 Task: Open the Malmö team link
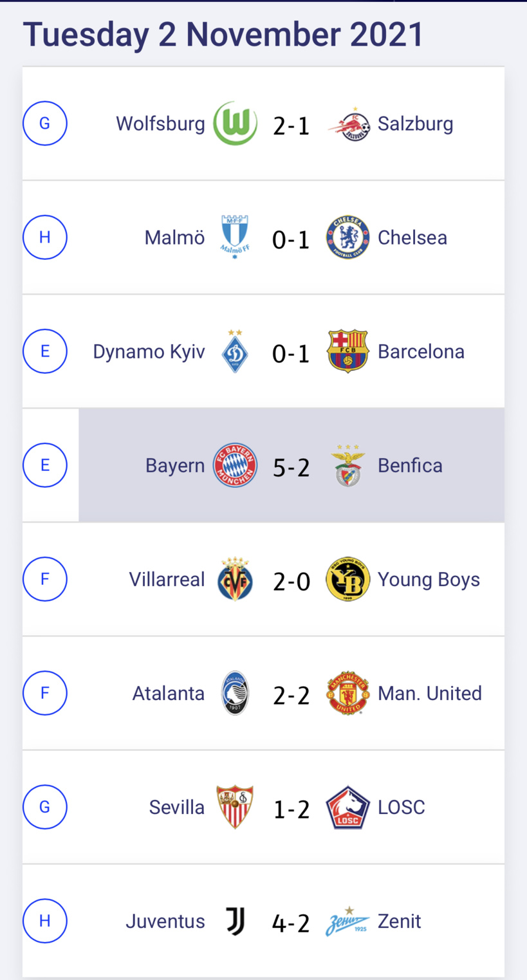(x=174, y=237)
